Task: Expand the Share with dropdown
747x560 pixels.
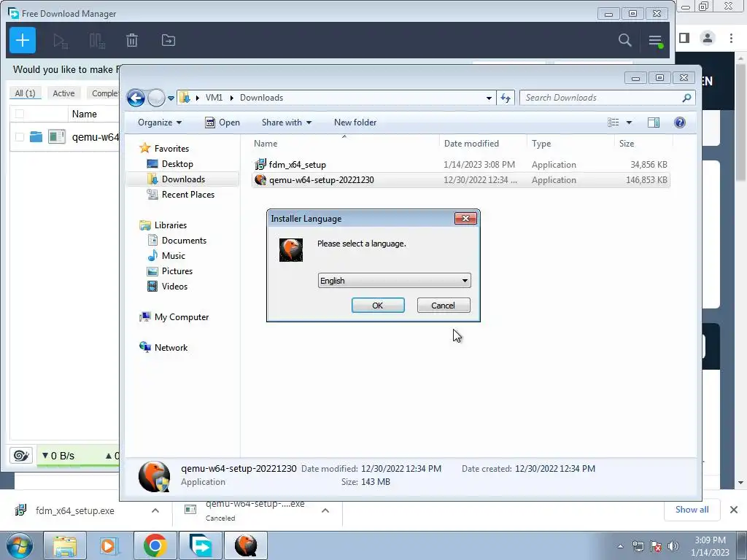Action: 286,122
